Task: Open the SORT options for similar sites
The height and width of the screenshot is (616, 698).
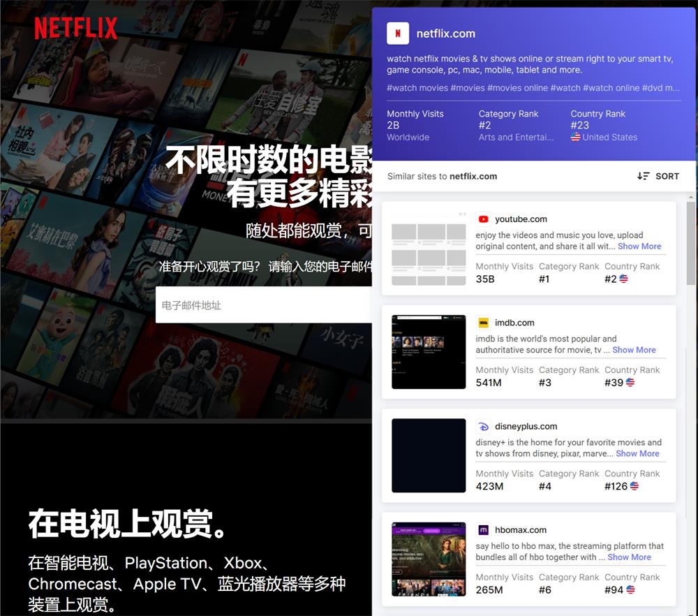Action: click(x=657, y=176)
